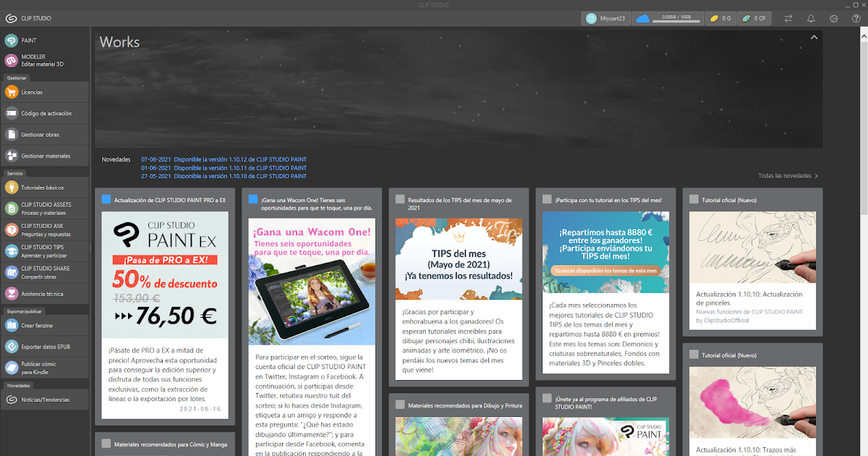The image size is (868, 456).
Task: Open Gestionar obras icon
Action: tap(11, 135)
